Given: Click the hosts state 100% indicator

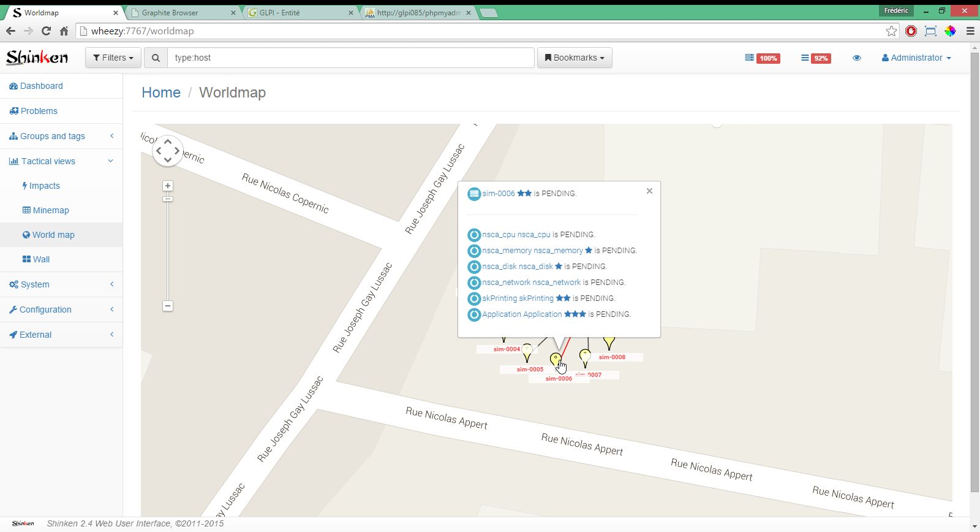Looking at the screenshot, I should pos(763,58).
